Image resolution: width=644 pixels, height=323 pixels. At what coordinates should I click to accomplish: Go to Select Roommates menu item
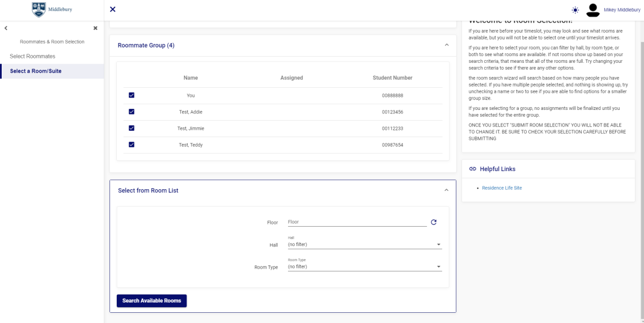pyautogui.click(x=32, y=56)
